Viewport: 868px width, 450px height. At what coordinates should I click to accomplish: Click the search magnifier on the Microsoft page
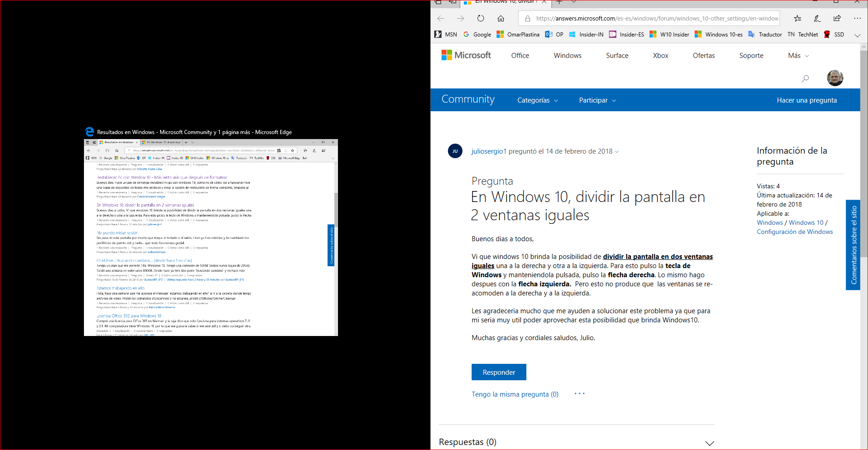point(806,78)
